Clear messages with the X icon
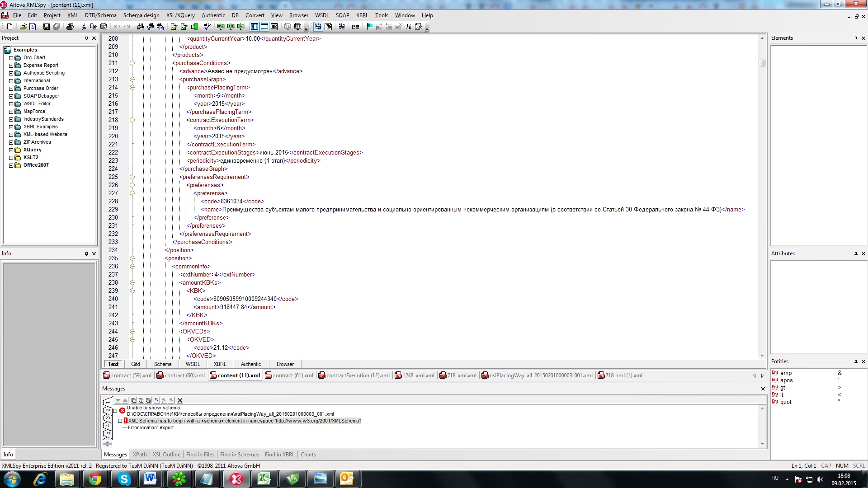 [180, 400]
